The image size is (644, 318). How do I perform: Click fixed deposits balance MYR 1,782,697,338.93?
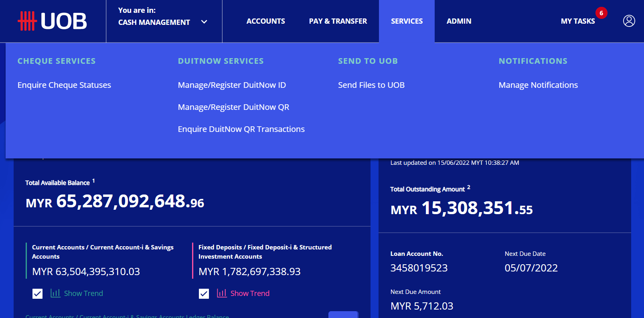click(249, 271)
